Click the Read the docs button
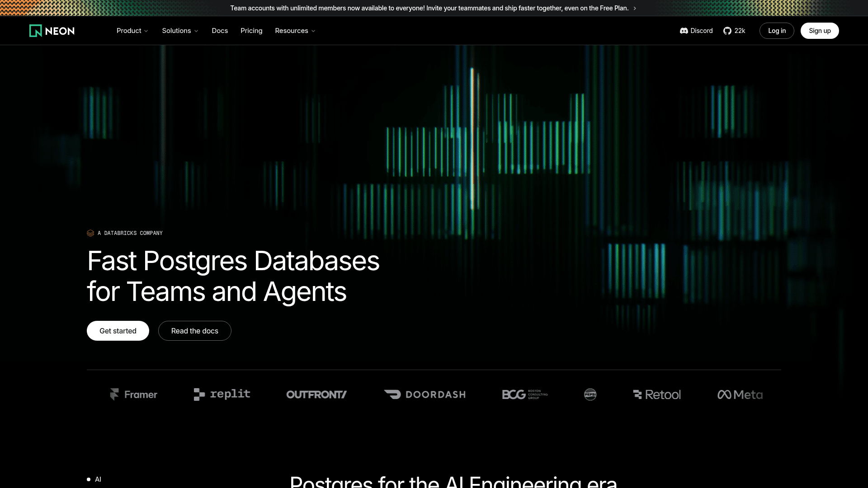 (x=195, y=331)
